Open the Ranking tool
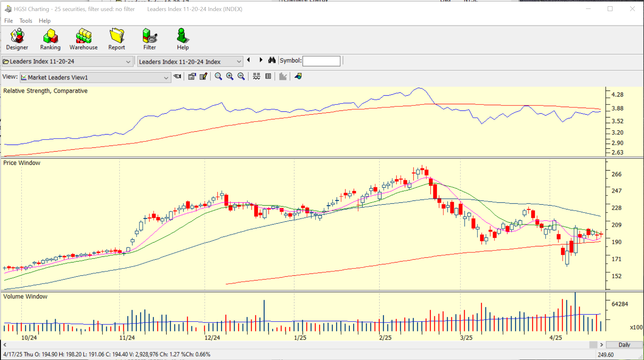This screenshot has height=360, width=644. coord(50,39)
